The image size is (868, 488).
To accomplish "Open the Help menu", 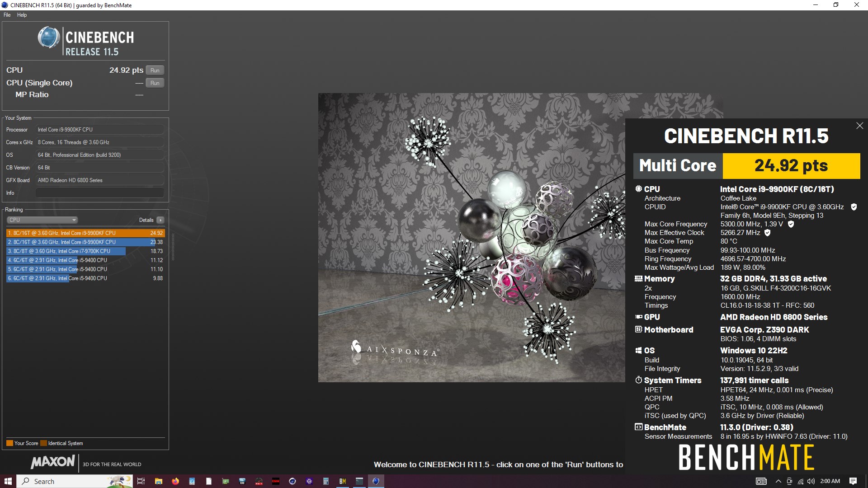I will [22, 15].
